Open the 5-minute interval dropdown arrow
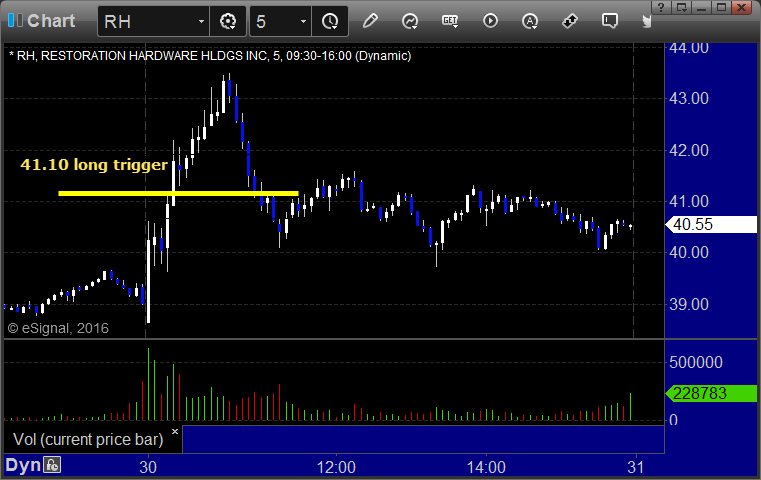 tap(303, 21)
